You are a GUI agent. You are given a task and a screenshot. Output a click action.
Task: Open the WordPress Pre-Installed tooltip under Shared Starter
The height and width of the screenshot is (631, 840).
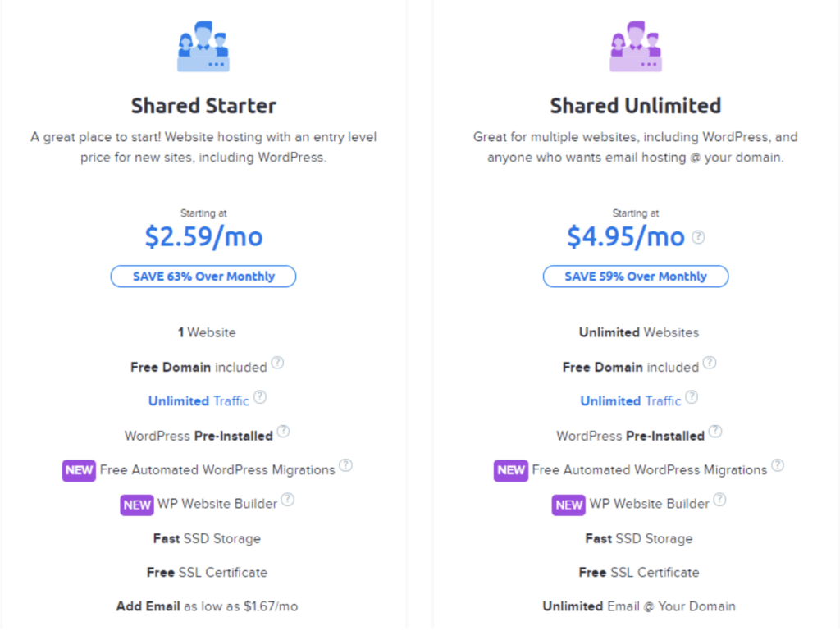coord(283,430)
